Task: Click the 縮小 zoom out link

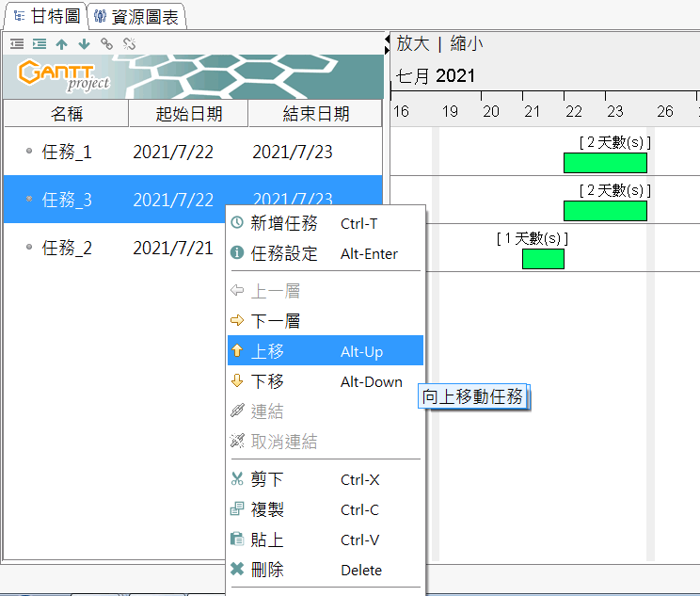Action: (467, 43)
